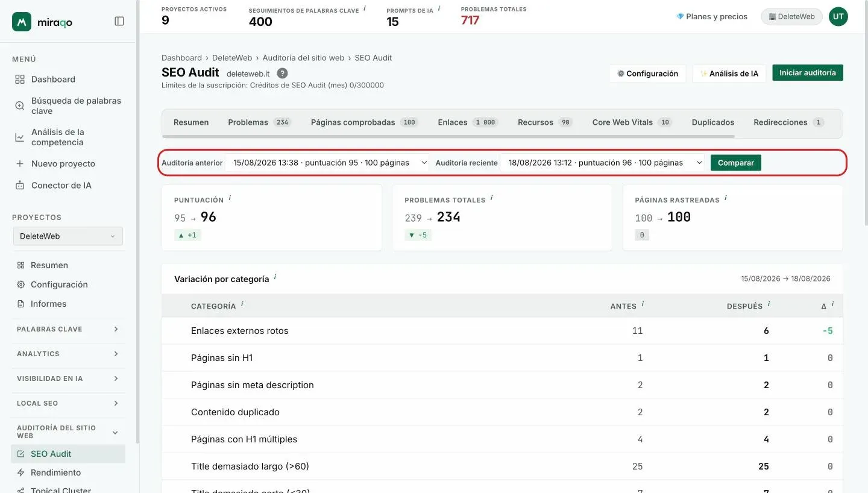
Task: Expand the Visibilidad en IA section
Action: click(68, 378)
